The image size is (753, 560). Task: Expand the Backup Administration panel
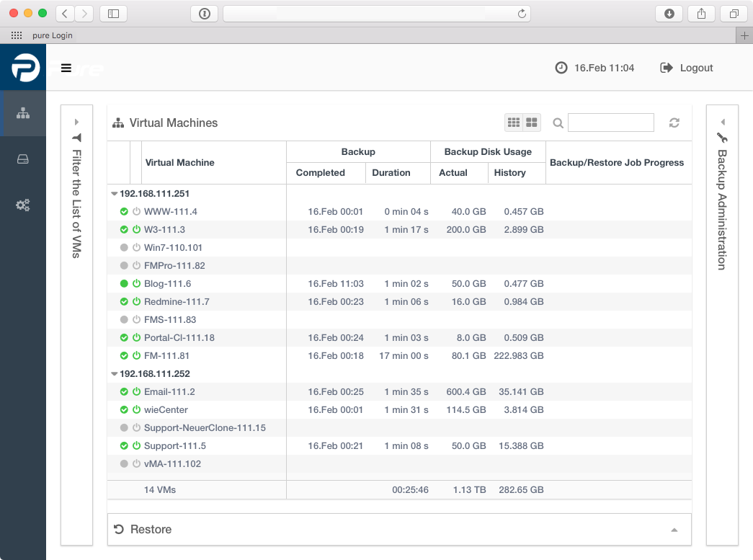(x=722, y=122)
